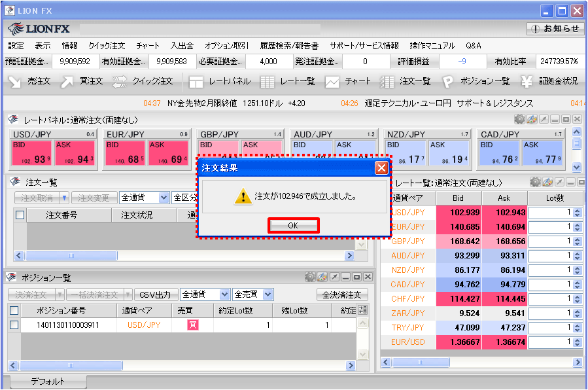The image size is (588, 390).
Task: Click the お知らせ notification button
Action: tap(555, 29)
